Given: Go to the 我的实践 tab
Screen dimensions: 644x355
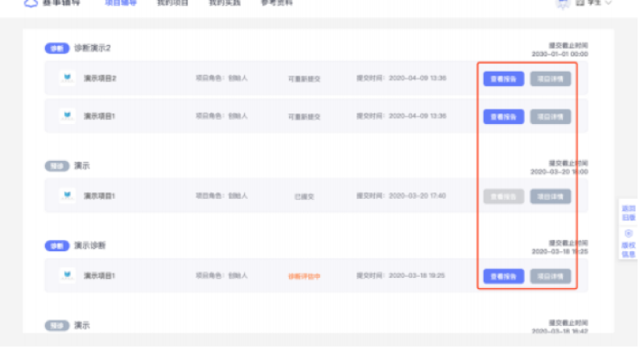Looking at the screenshot, I should [x=224, y=3].
